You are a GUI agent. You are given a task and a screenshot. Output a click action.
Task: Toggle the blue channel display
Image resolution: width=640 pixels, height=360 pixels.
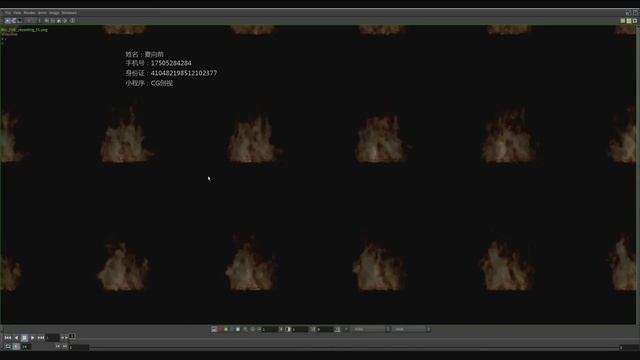pos(232,329)
